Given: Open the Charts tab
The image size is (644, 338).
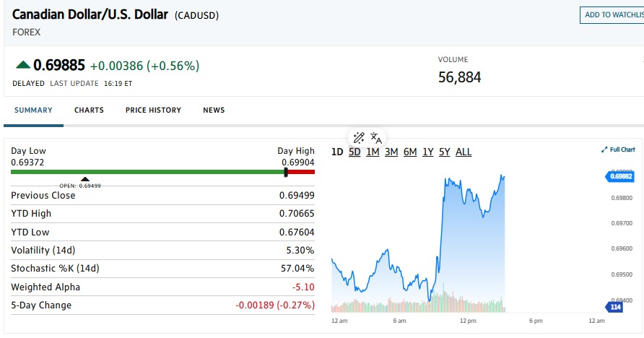Looking at the screenshot, I should click(x=89, y=110).
